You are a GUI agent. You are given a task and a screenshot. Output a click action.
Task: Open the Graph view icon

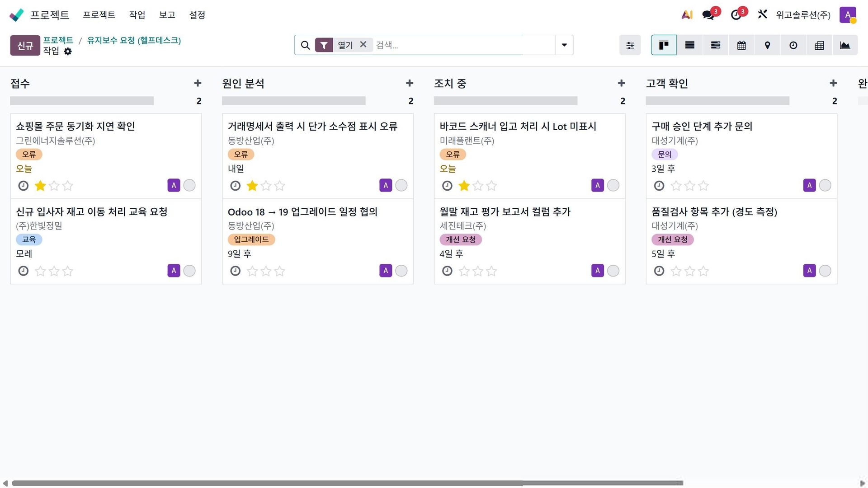pyautogui.click(x=845, y=45)
